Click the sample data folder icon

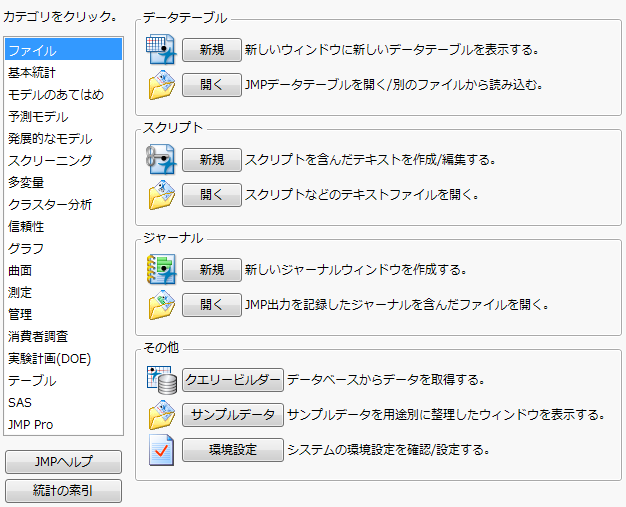pos(161,415)
